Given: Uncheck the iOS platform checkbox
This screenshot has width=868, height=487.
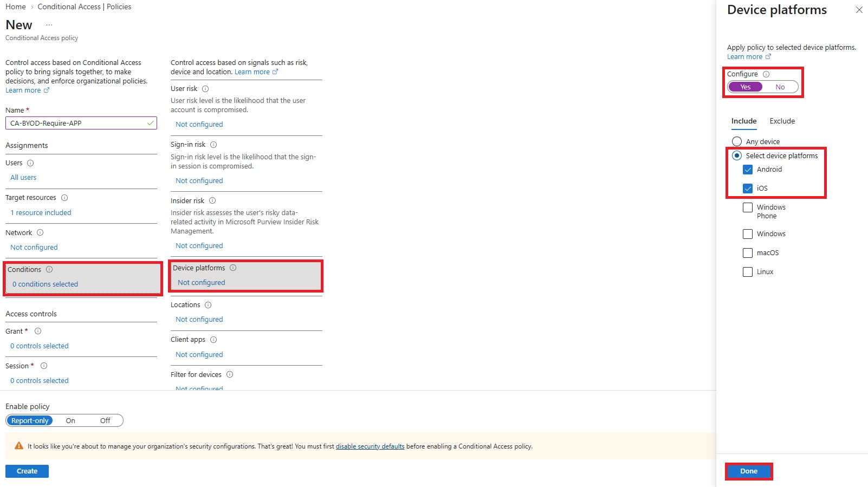Looking at the screenshot, I should (x=748, y=189).
